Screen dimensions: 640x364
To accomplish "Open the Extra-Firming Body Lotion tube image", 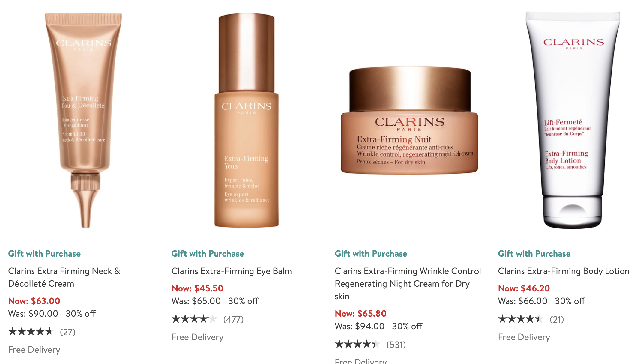I will pyautogui.click(x=573, y=120).
